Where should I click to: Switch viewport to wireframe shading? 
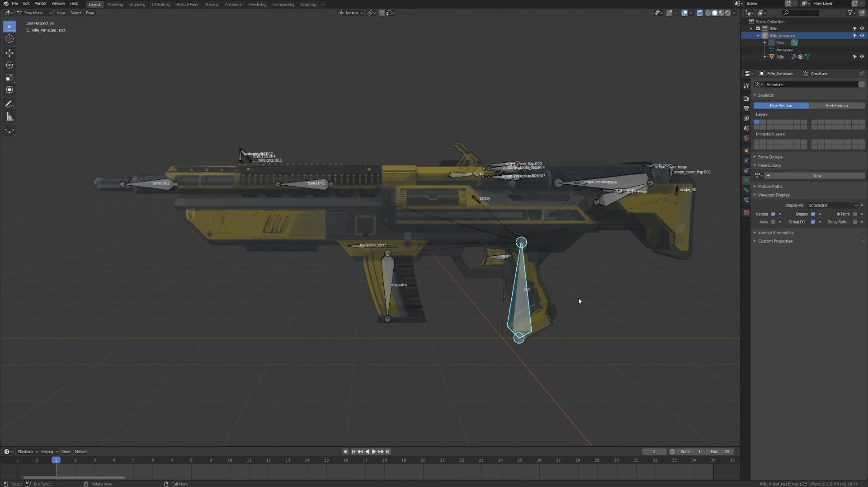click(708, 13)
